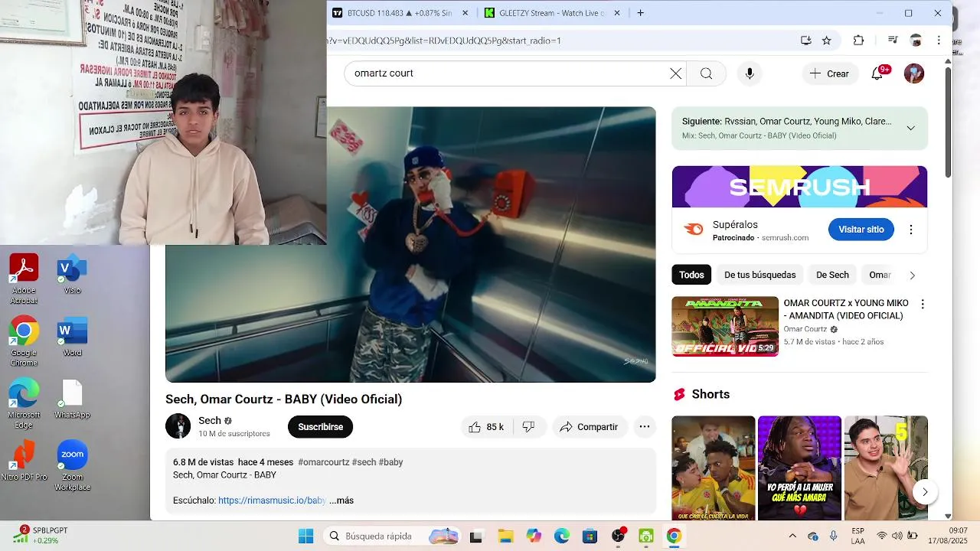
Task: Open the AMANDITA video thumbnail
Action: pos(725,327)
